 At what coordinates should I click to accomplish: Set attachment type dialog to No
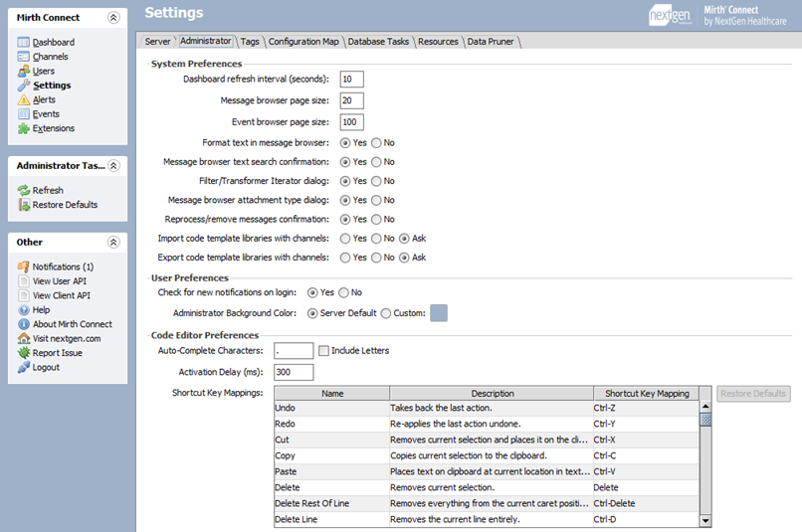pos(376,200)
